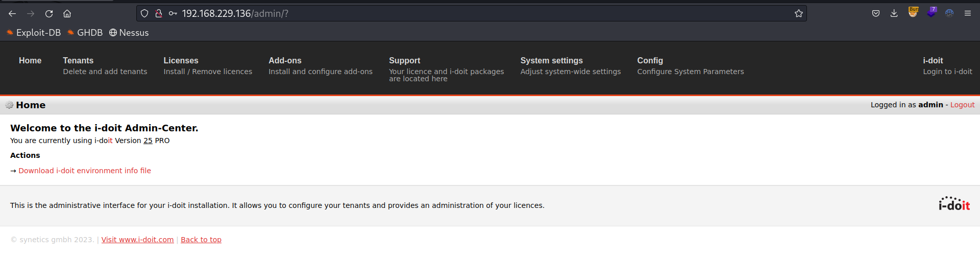Viewport: 980px width, 280px height.
Task: Open the Pocket save icon
Action: 876,14
